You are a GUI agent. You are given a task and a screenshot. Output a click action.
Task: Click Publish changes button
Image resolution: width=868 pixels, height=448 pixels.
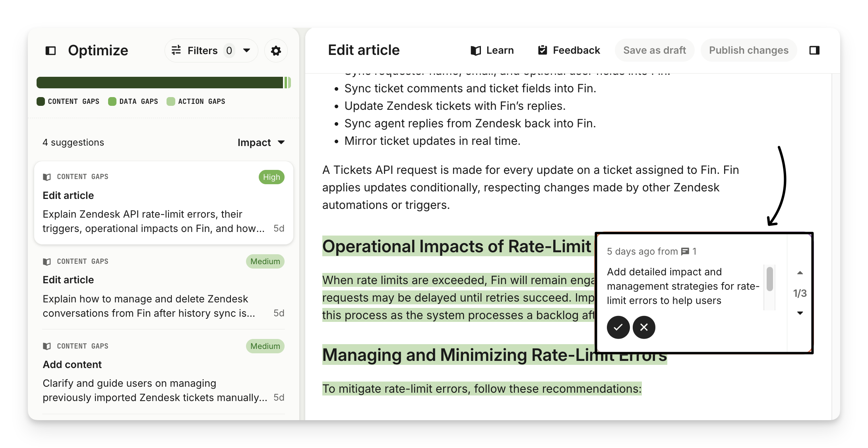(748, 50)
